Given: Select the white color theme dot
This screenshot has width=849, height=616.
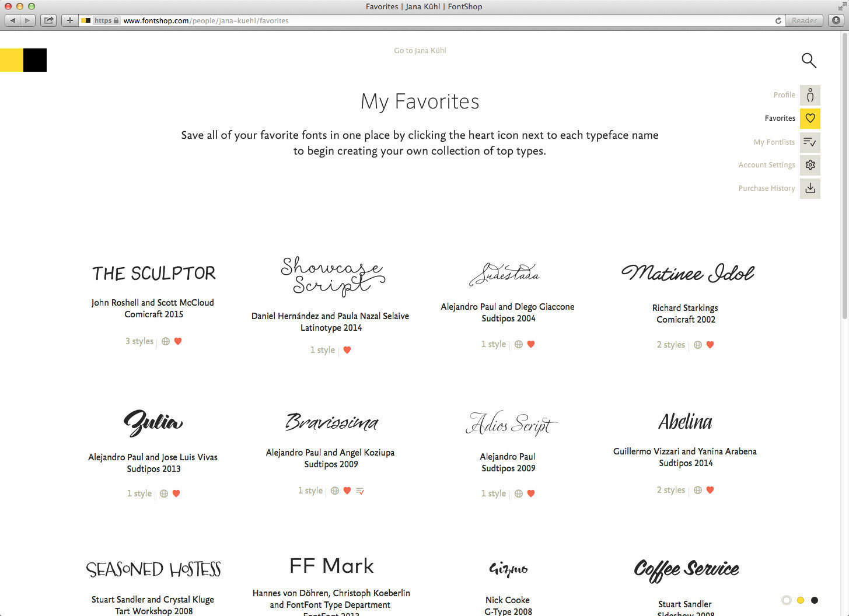Looking at the screenshot, I should click(x=786, y=600).
